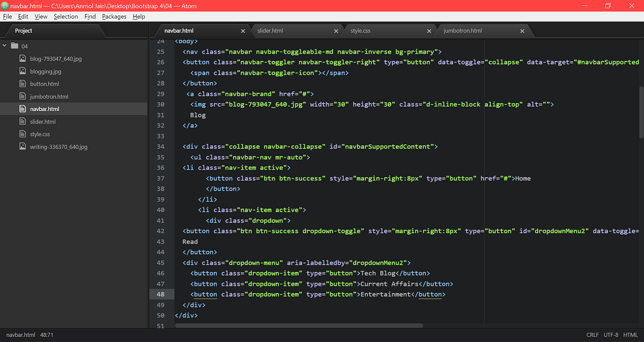Click cursor position 48:71 in status bar
This screenshot has height=342, width=644.
pos(46,334)
